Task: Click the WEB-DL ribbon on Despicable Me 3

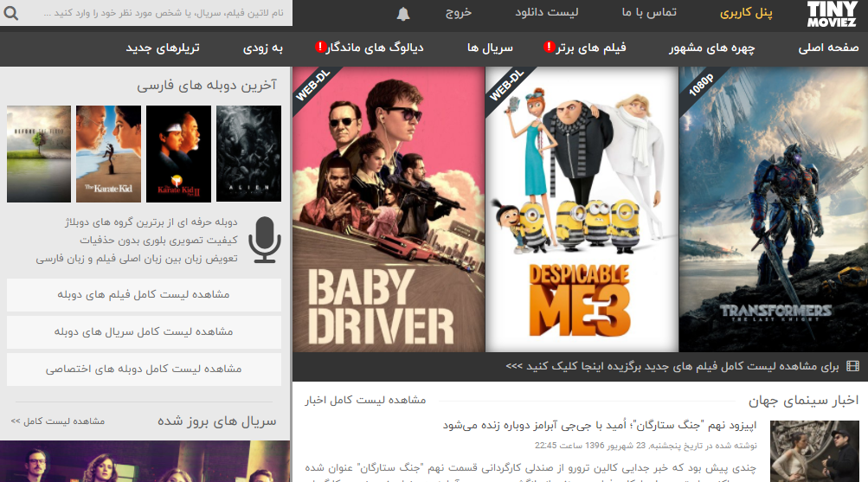Action: [506, 86]
